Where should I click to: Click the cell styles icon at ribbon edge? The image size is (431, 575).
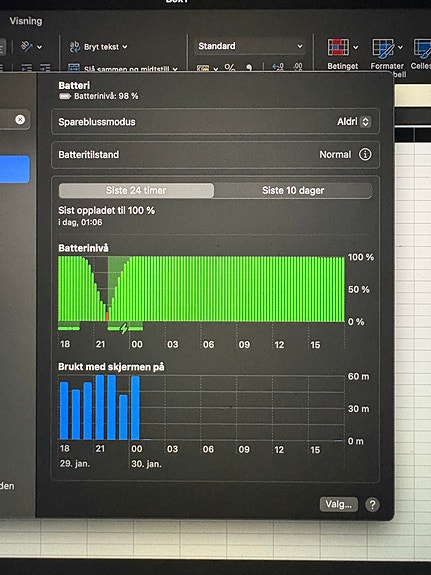coord(422,48)
